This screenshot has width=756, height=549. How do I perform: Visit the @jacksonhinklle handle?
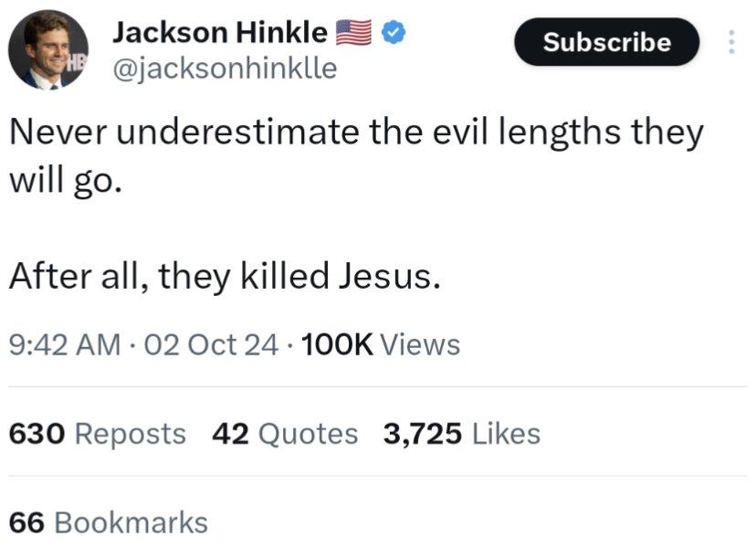point(225,68)
